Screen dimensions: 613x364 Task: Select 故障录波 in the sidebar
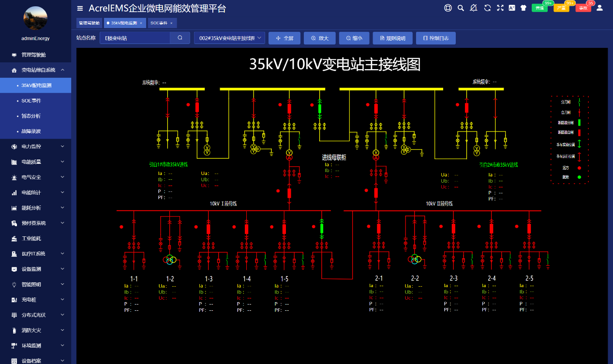[x=31, y=131]
